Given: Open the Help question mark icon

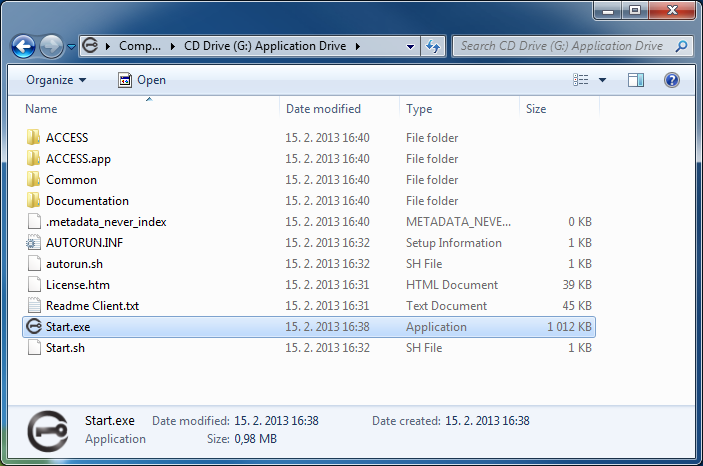Looking at the screenshot, I should pos(672,80).
